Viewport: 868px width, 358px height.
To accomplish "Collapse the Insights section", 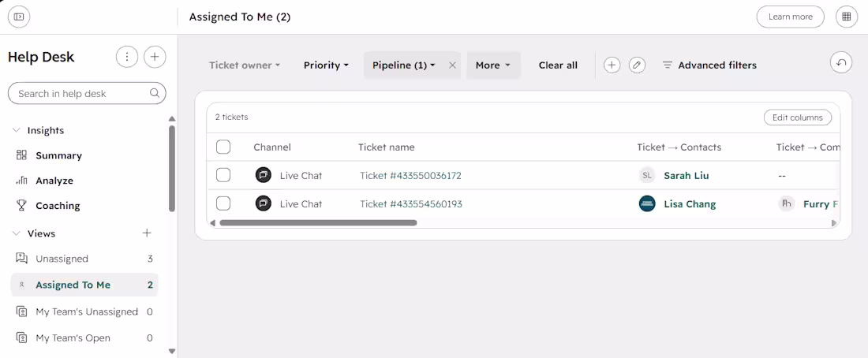I will pyautogui.click(x=16, y=131).
